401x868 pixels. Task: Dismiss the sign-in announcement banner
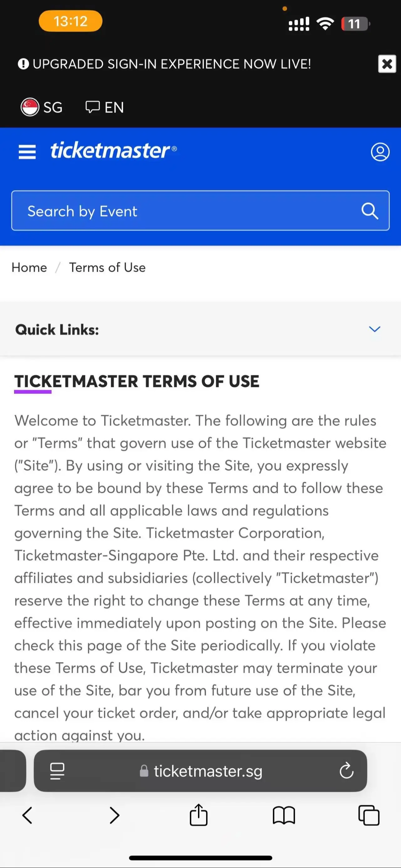387,64
